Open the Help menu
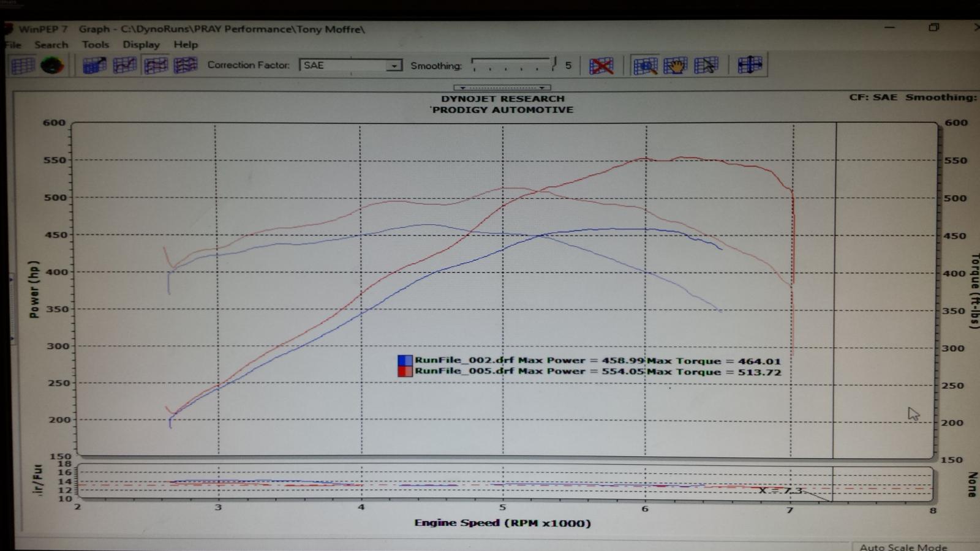Screen dimensions: 980x551 pos(186,45)
